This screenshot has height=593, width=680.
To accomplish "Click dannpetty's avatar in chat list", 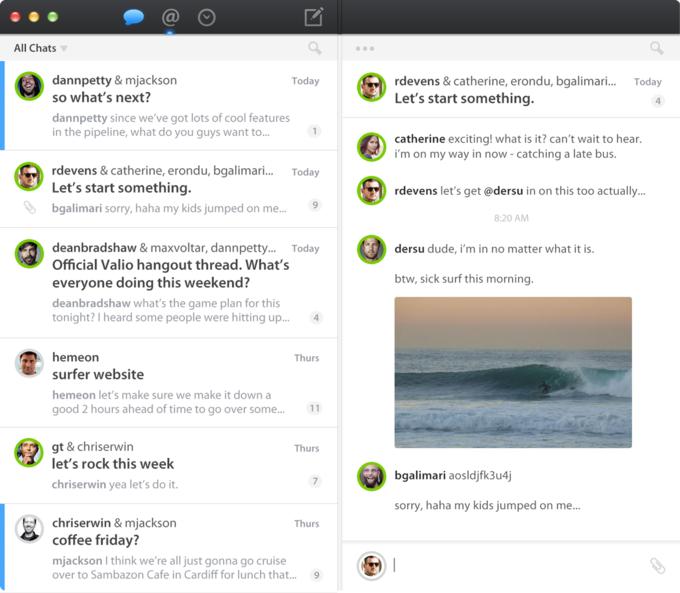I will 29,86.
